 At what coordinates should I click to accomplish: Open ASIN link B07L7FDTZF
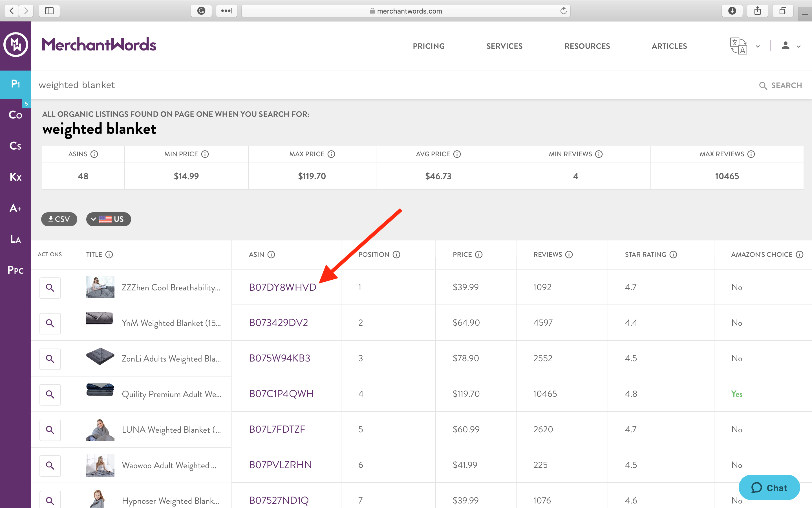277,429
